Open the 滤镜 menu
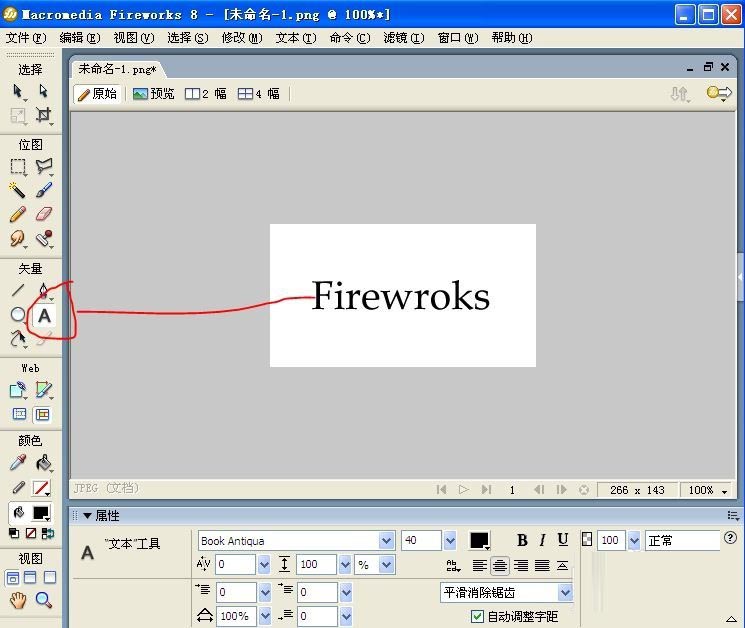 (402, 38)
